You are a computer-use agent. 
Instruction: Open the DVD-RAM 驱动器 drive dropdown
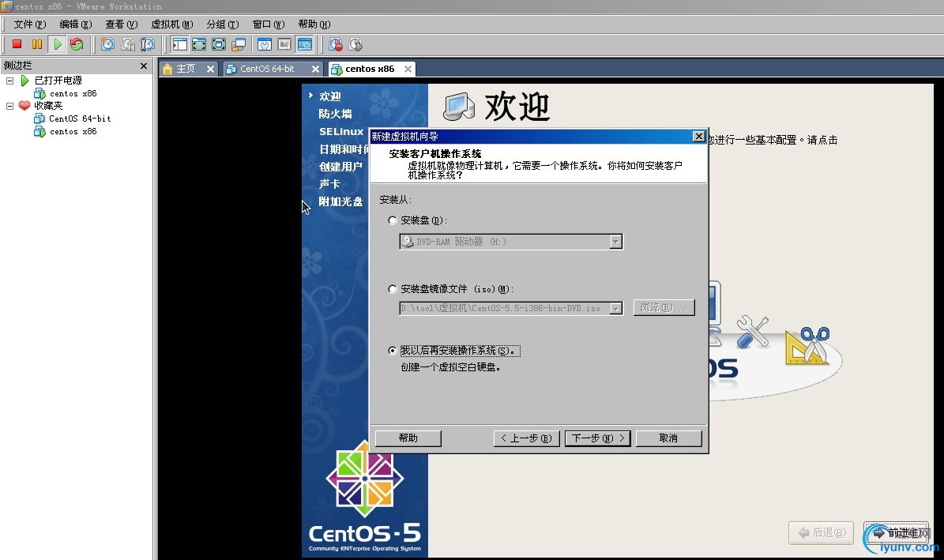tap(615, 242)
